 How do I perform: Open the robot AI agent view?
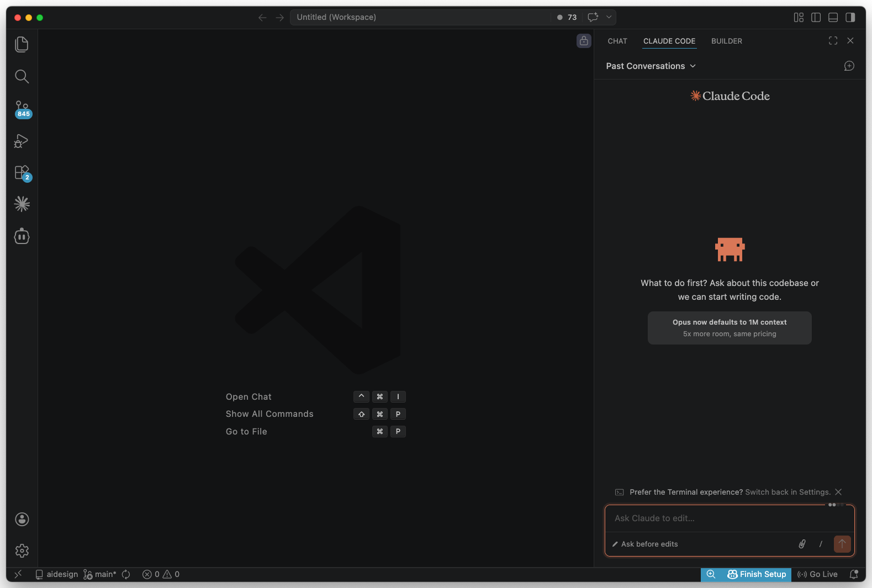pyautogui.click(x=22, y=236)
